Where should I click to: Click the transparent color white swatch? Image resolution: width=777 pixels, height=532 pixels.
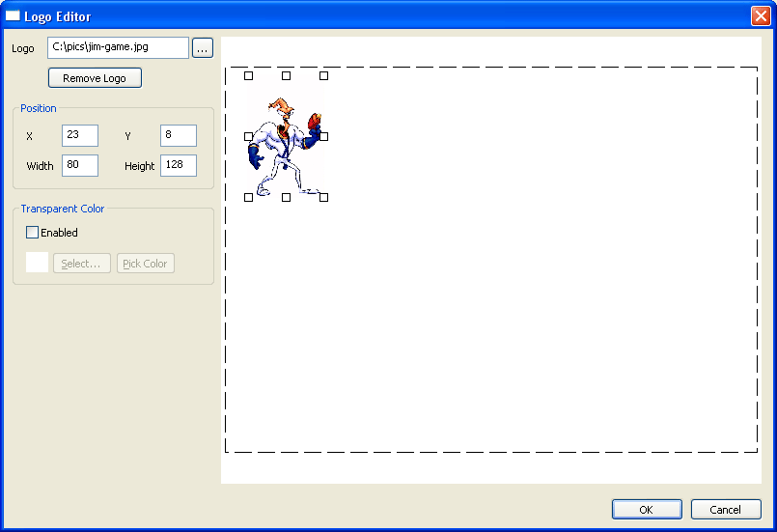pos(38,263)
